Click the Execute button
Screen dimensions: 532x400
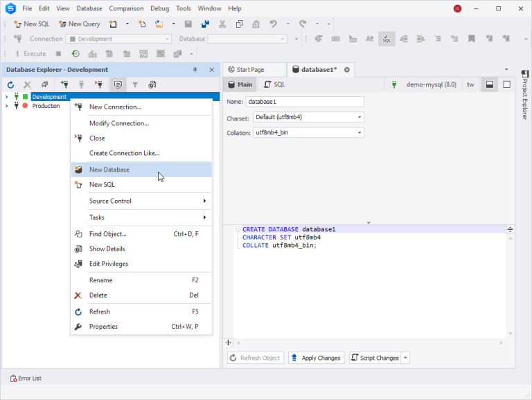tap(31, 53)
